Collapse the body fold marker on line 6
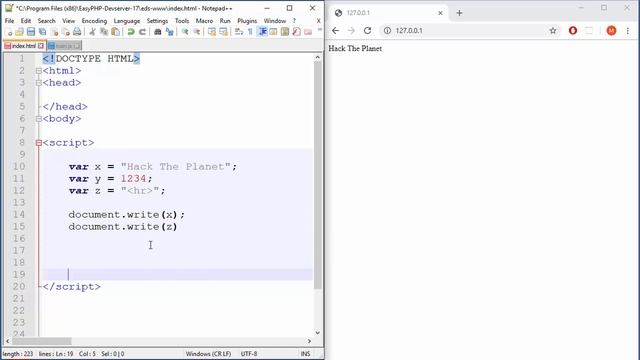The height and width of the screenshot is (360, 640). pyautogui.click(x=38, y=119)
